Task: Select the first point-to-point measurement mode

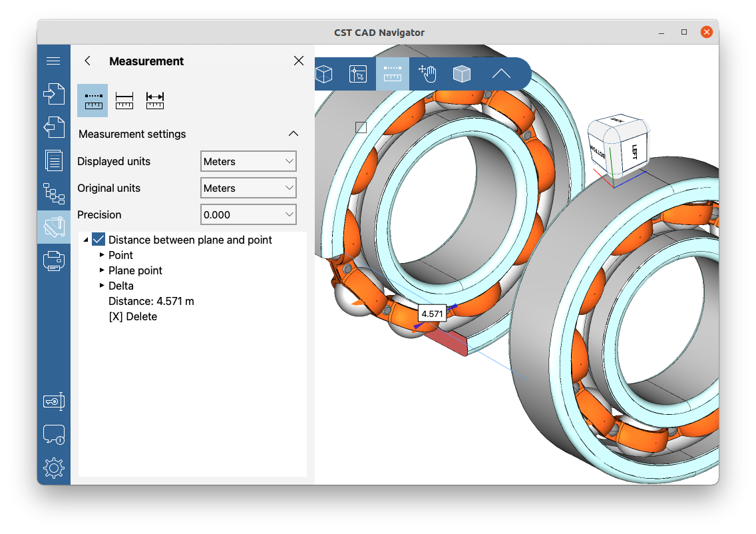Action: click(x=93, y=101)
